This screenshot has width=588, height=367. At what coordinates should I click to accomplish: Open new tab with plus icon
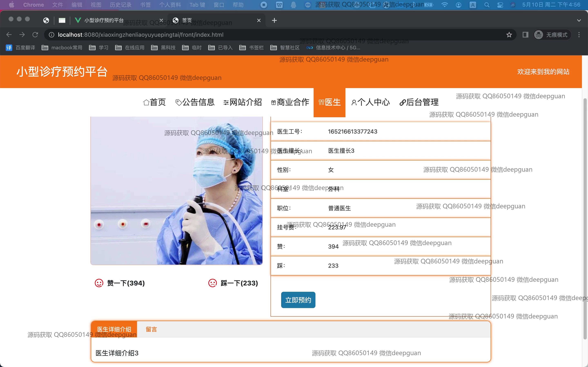coord(274,20)
